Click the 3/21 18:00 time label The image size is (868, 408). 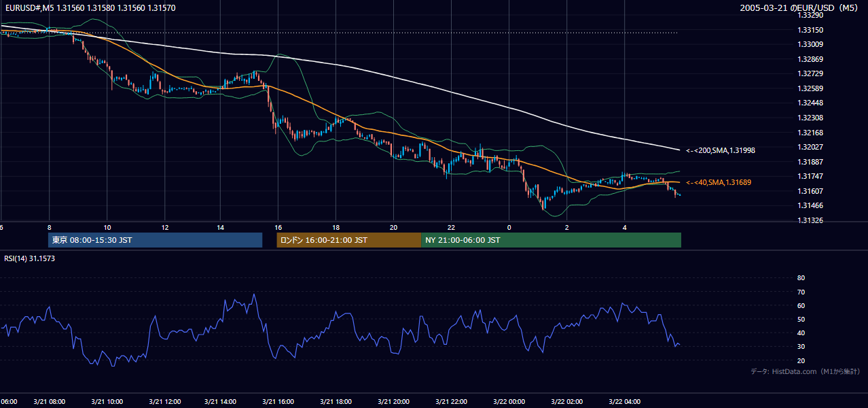click(336, 402)
